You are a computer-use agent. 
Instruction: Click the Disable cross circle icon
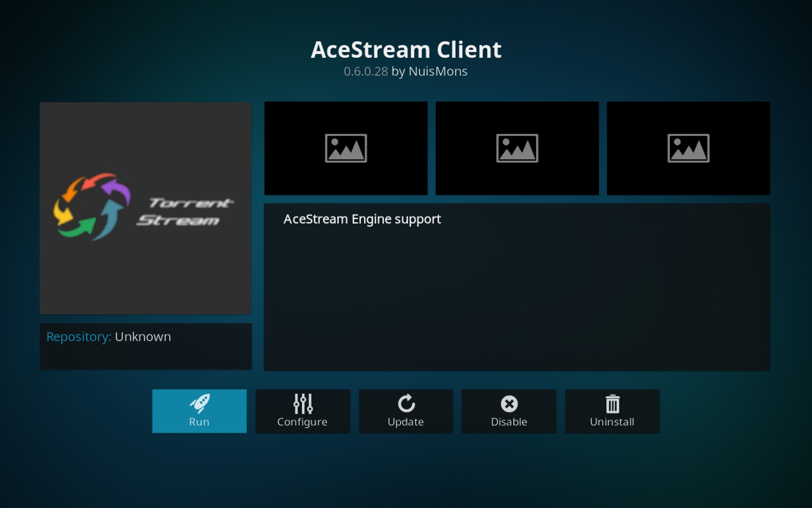(509, 404)
